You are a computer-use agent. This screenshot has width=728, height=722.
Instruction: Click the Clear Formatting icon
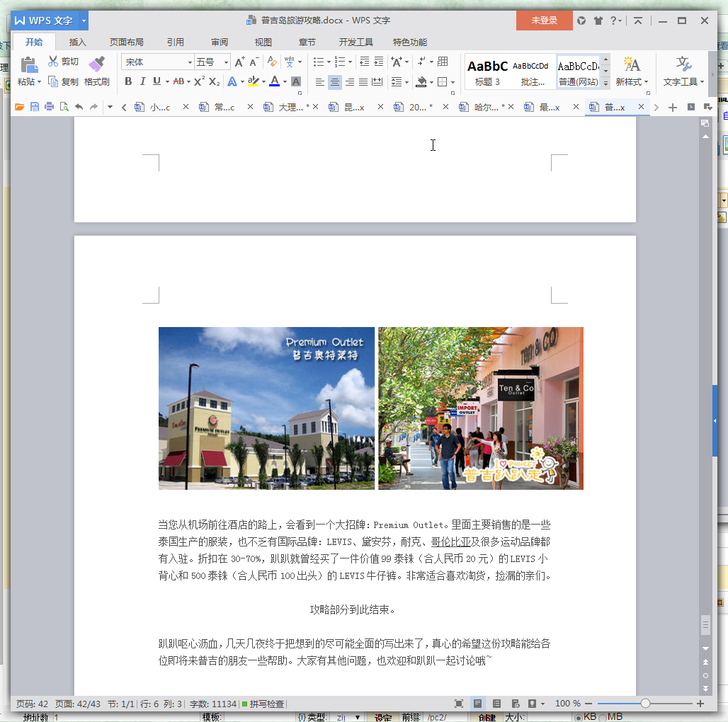tap(272, 62)
